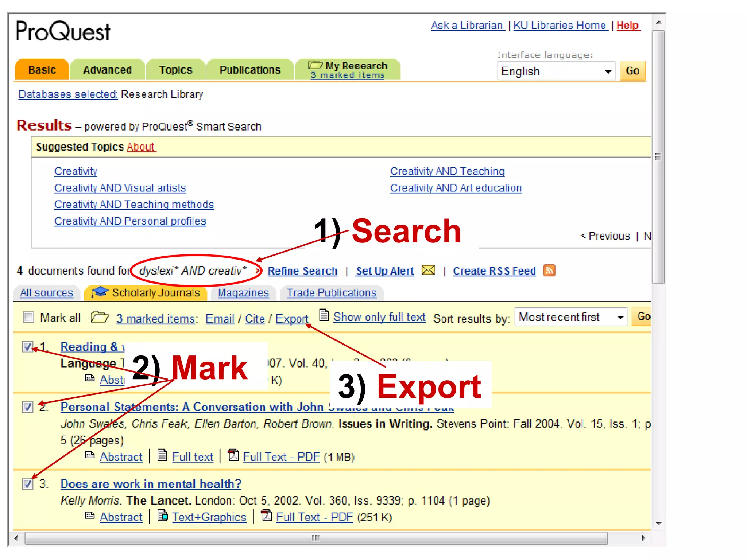The width and height of the screenshot is (747, 560).
Task: Open the 3 marked items link in toolbar
Action: (x=156, y=318)
